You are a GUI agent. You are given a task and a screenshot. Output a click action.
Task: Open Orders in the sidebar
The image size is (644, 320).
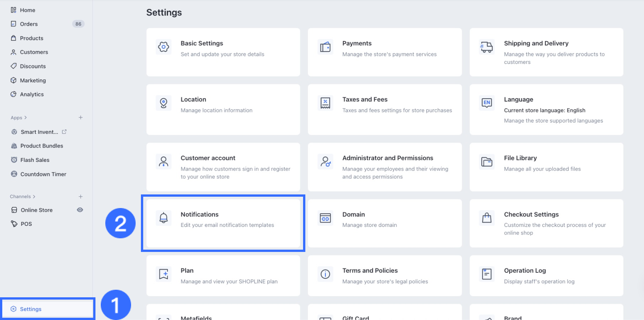coord(29,24)
